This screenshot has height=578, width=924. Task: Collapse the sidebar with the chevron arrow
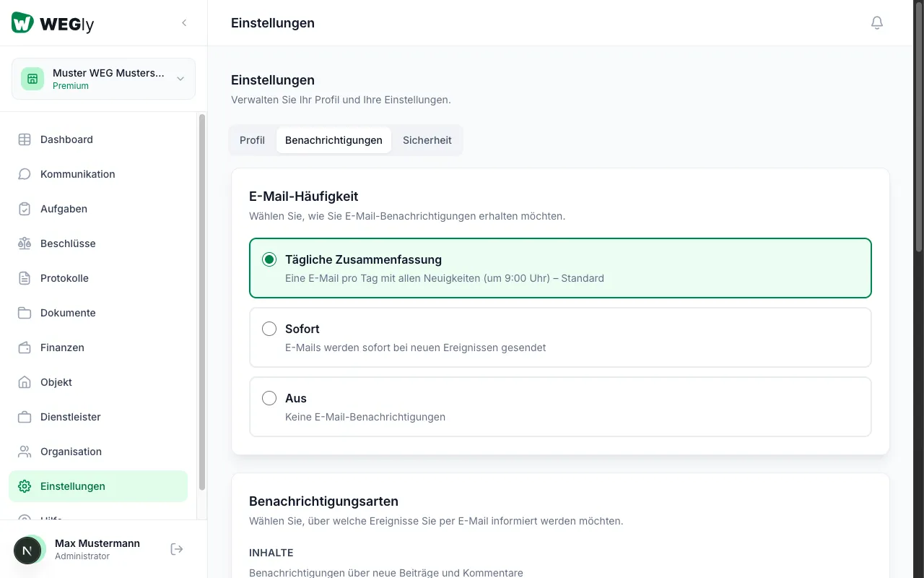coord(184,23)
